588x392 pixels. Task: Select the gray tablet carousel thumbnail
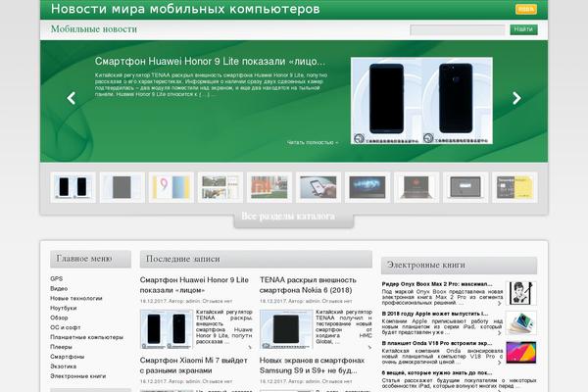[x=122, y=187]
